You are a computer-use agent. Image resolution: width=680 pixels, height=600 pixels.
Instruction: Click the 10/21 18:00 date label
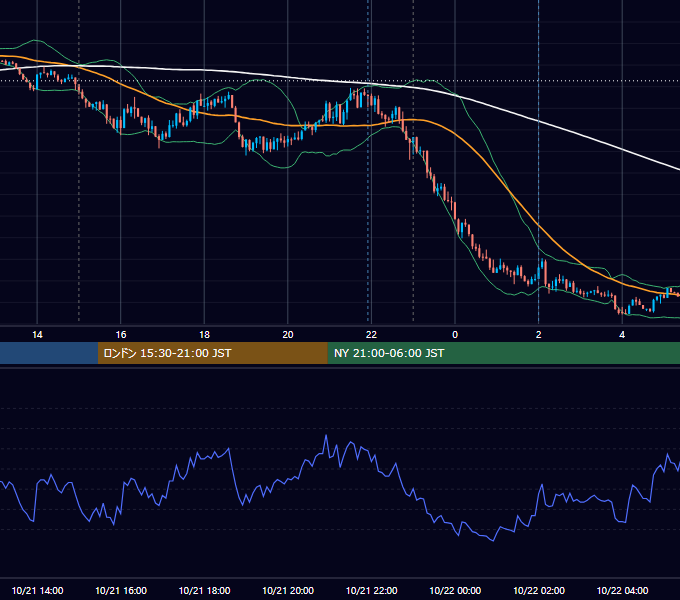point(204,590)
